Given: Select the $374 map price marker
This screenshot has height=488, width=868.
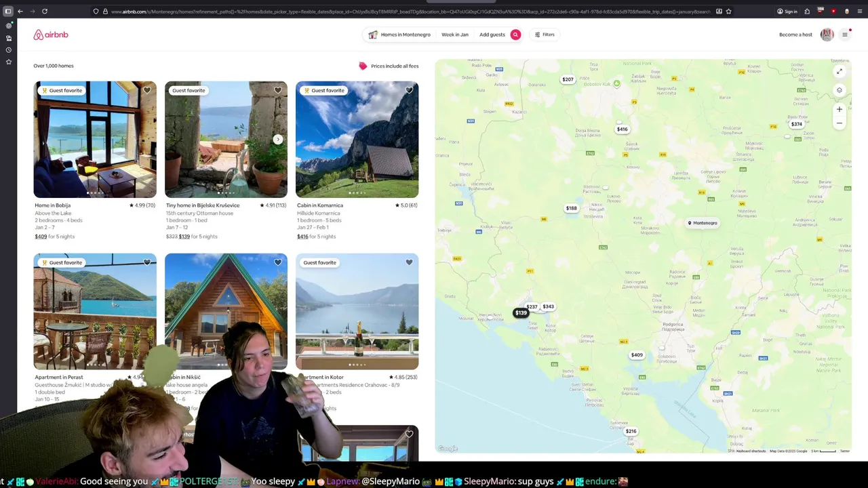Looking at the screenshot, I should pos(797,124).
